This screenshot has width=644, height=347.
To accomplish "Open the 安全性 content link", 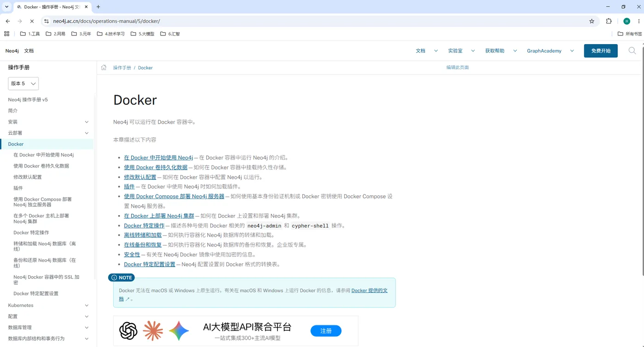I will (132, 254).
